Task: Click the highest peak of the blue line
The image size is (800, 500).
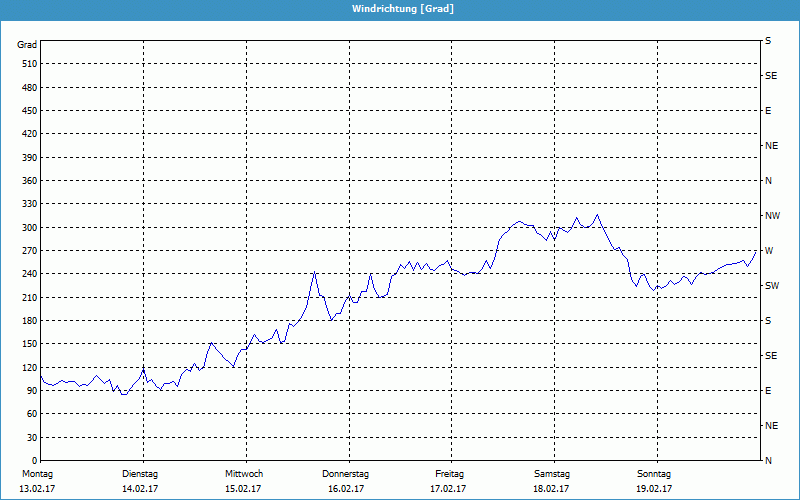Action: point(598,214)
